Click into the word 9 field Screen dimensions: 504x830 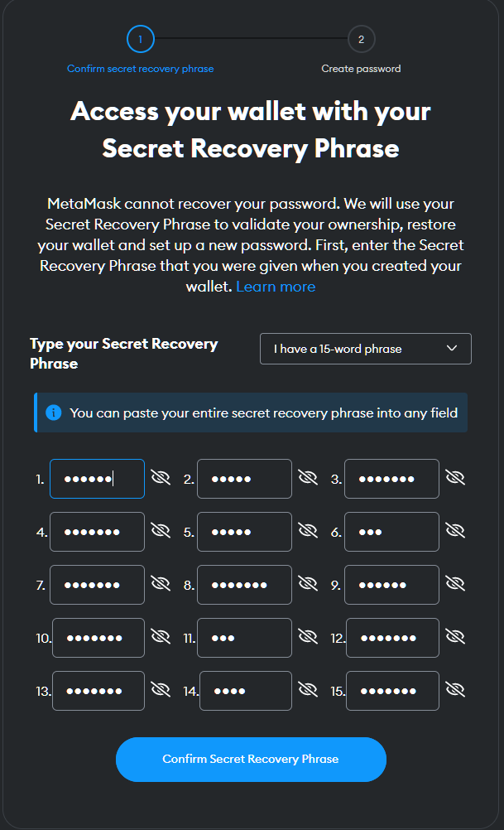391,585
